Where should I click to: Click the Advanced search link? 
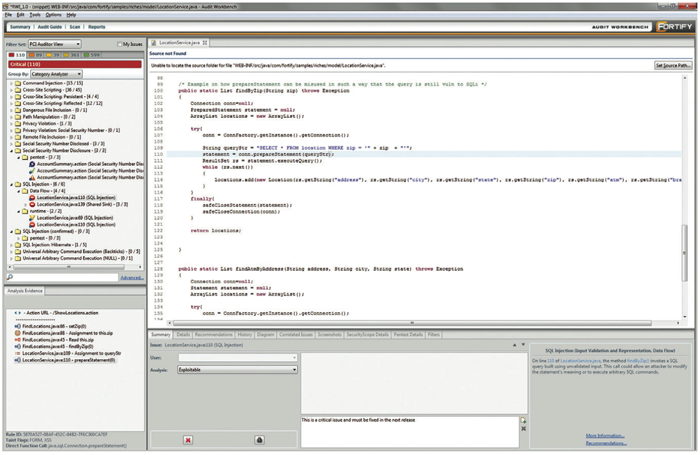pos(131,277)
